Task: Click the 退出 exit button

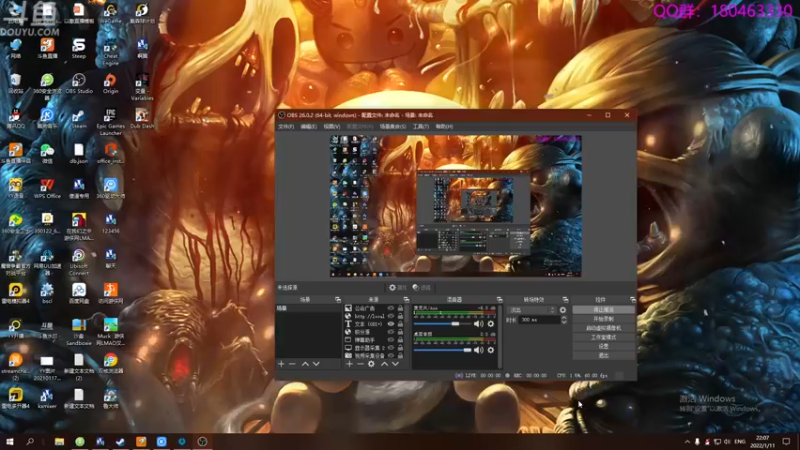Action: 604,356
